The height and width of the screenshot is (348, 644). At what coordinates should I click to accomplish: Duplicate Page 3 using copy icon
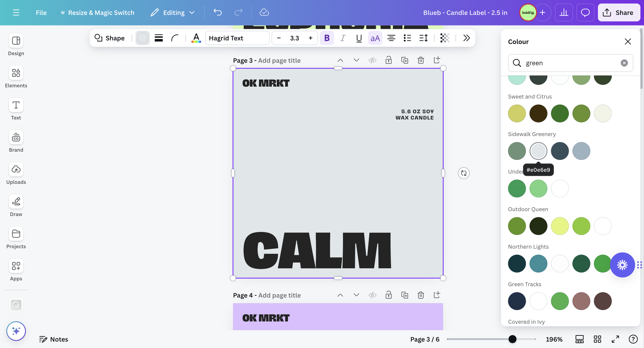405,60
